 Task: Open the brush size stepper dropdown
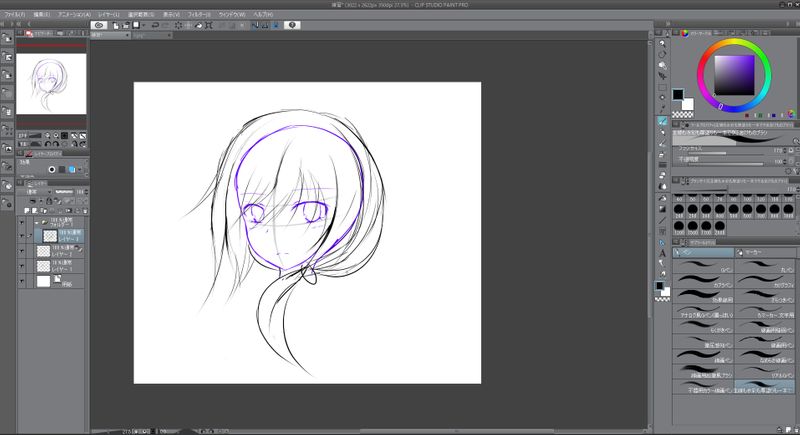pyautogui.click(x=782, y=151)
